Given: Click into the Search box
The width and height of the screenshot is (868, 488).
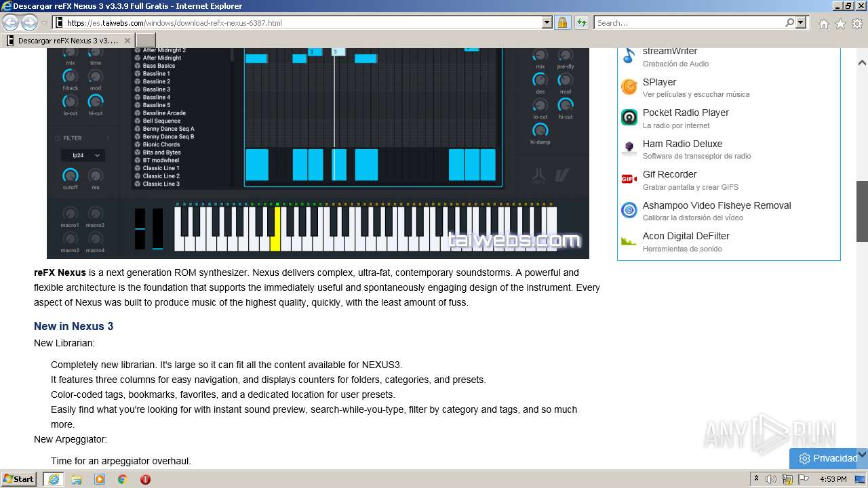Looking at the screenshot, I should click(689, 22).
